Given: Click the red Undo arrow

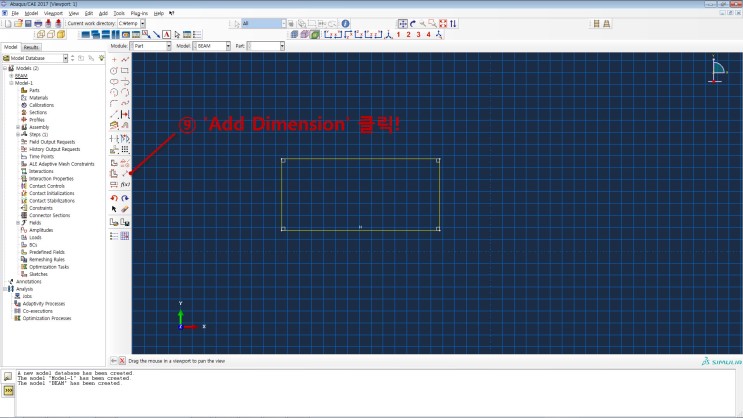Looking at the screenshot, I should tap(114, 198).
